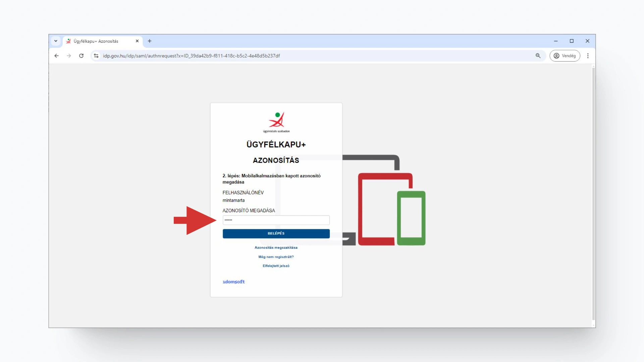The height and width of the screenshot is (362, 644).
Task: Reload the page with refresh icon
Action: (x=81, y=56)
